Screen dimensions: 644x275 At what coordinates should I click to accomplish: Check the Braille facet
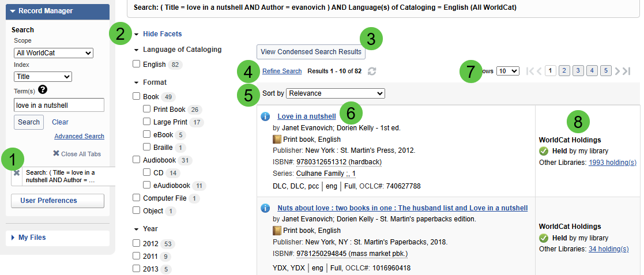point(146,147)
